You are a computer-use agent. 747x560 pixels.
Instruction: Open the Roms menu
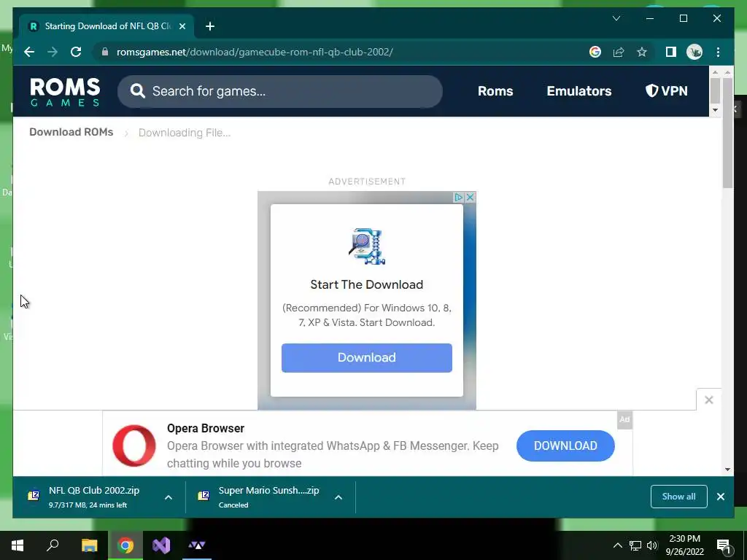pyautogui.click(x=495, y=91)
